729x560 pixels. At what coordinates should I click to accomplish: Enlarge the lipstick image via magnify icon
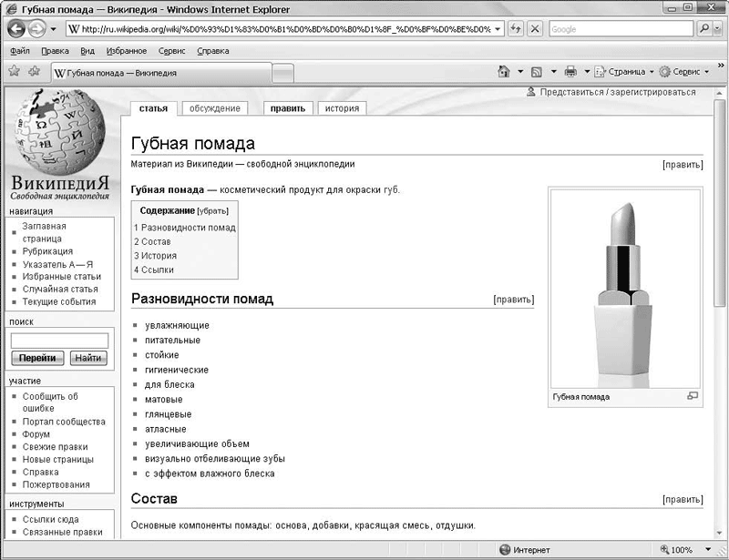click(693, 396)
